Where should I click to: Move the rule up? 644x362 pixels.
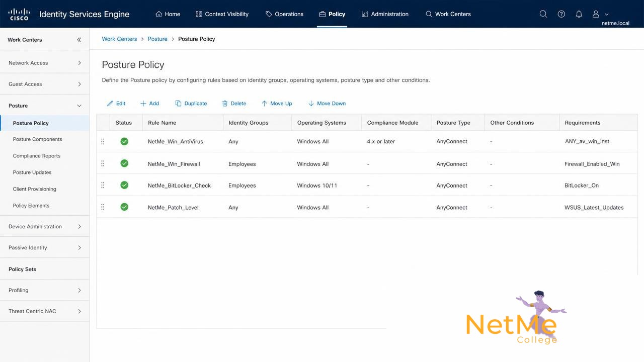(x=277, y=104)
